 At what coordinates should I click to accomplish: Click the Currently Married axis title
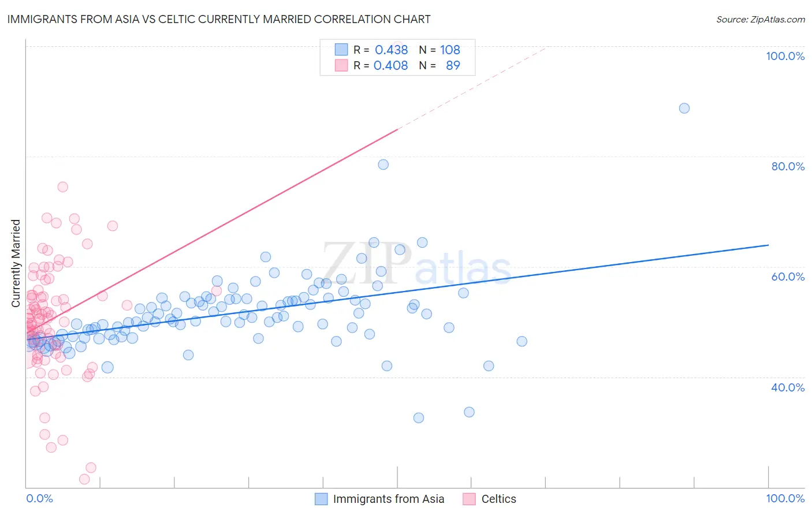(16, 263)
